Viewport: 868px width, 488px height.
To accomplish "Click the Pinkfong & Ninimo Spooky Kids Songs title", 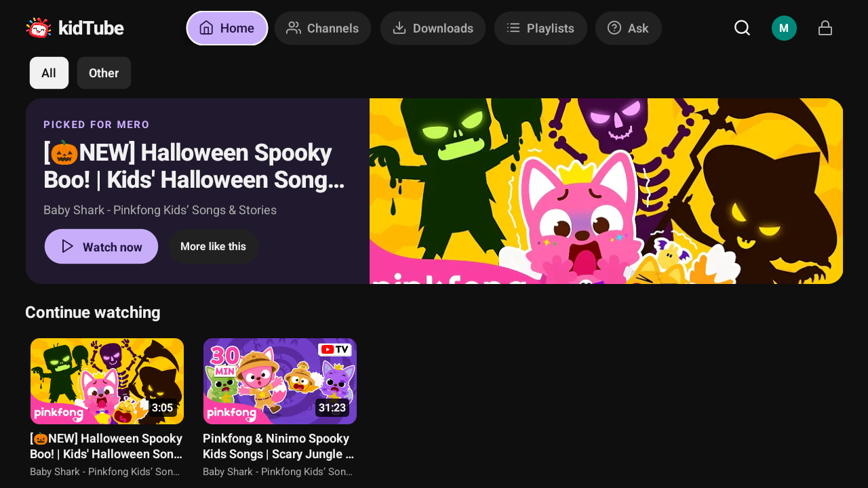I will 279,446.
